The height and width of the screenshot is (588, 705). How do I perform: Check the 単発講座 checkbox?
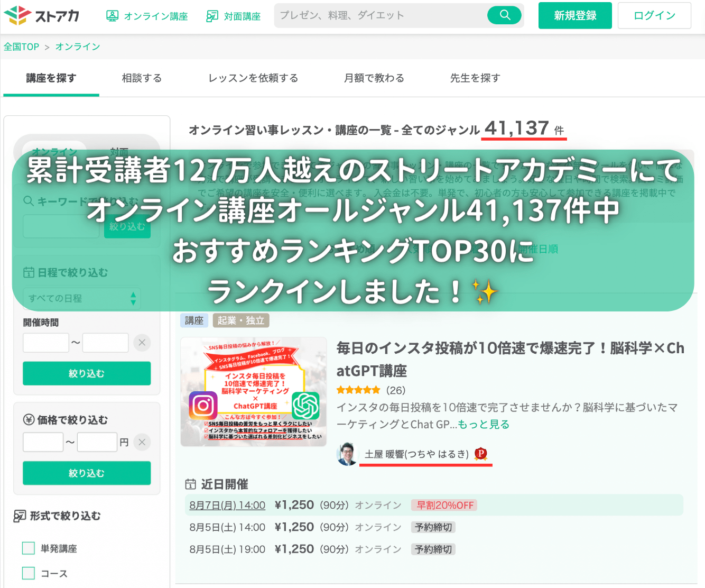(29, 548)
